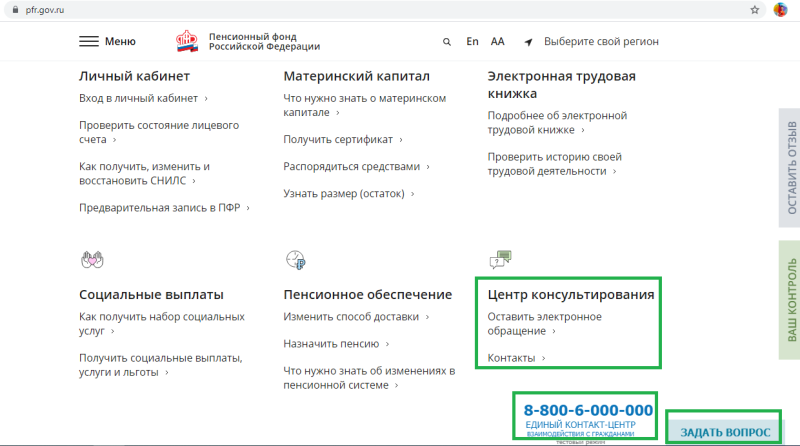Click the 8-800-6-000-000 contact center banner

tap(585, 416)
